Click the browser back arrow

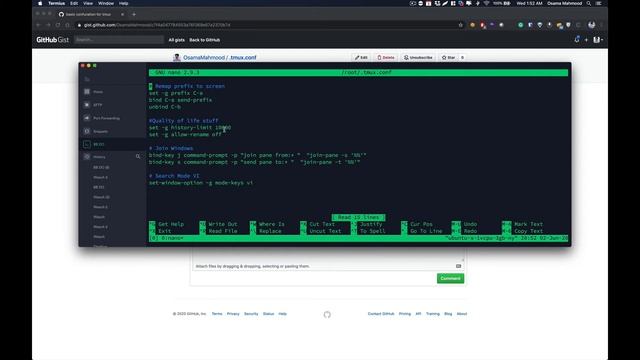click(x=38, y=25)
